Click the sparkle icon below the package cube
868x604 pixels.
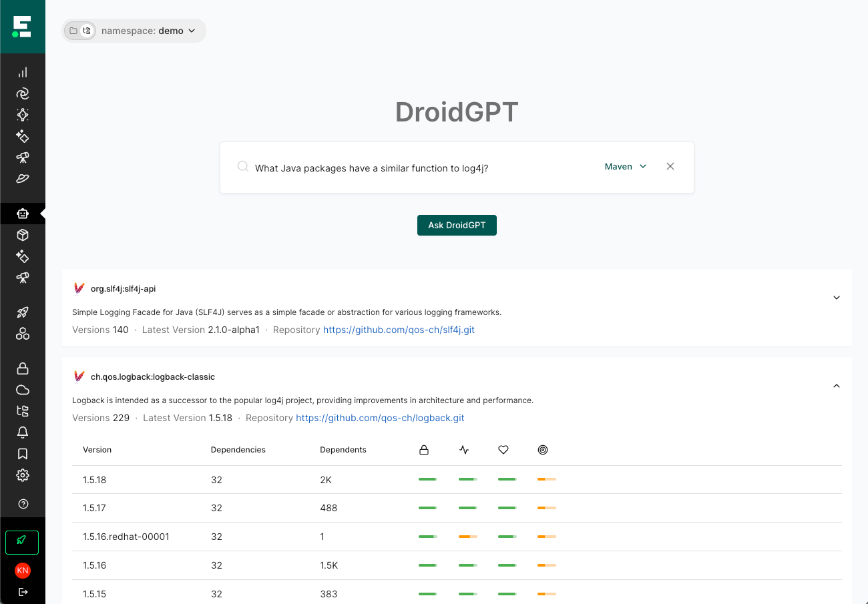23,256
